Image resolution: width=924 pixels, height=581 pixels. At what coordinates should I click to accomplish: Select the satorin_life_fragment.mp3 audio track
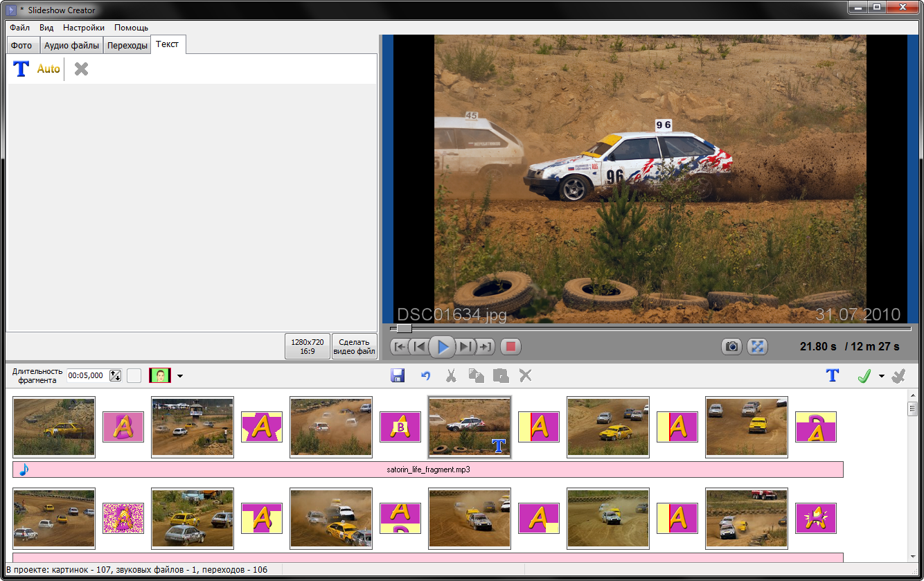[428, 470]
